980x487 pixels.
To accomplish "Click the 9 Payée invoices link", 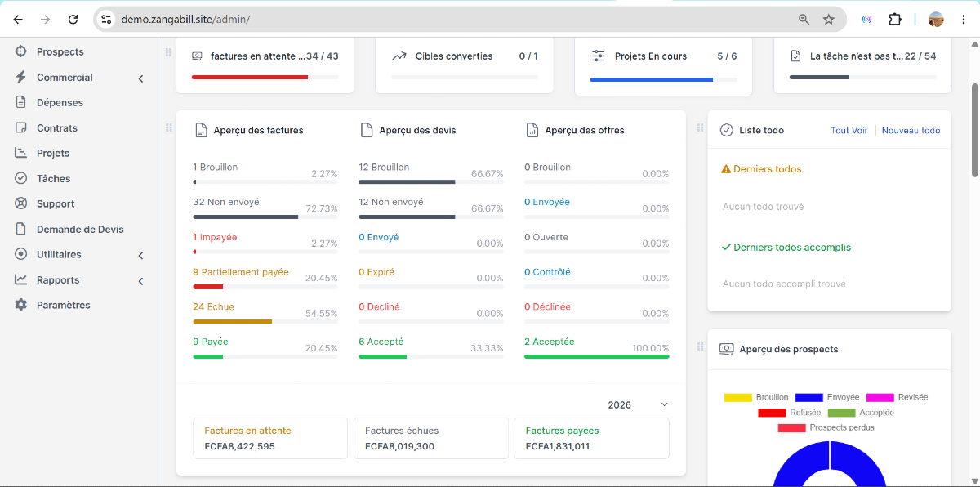I will point(211,342).
